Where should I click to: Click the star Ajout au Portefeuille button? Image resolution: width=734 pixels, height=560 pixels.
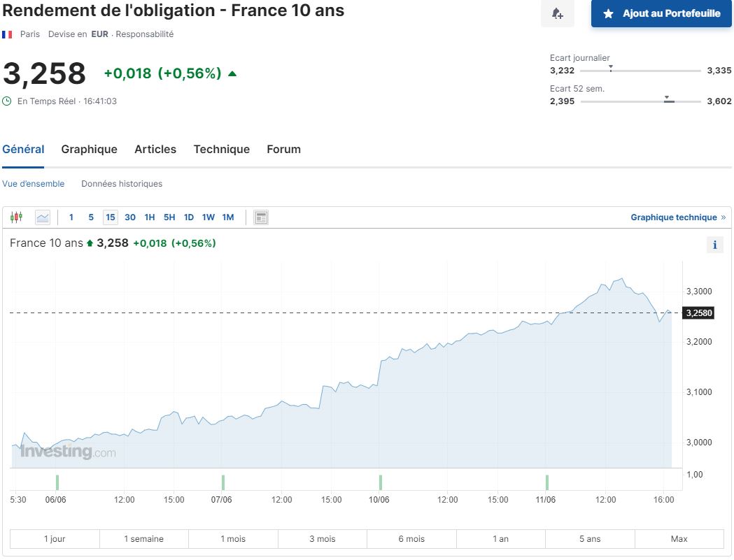click(x=661, y=14)
